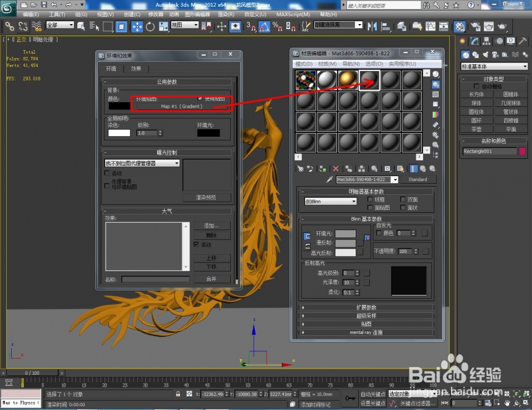Open Render Setup from main toolbar
Screen dimensions: 532x410
[x=476, y=26]
